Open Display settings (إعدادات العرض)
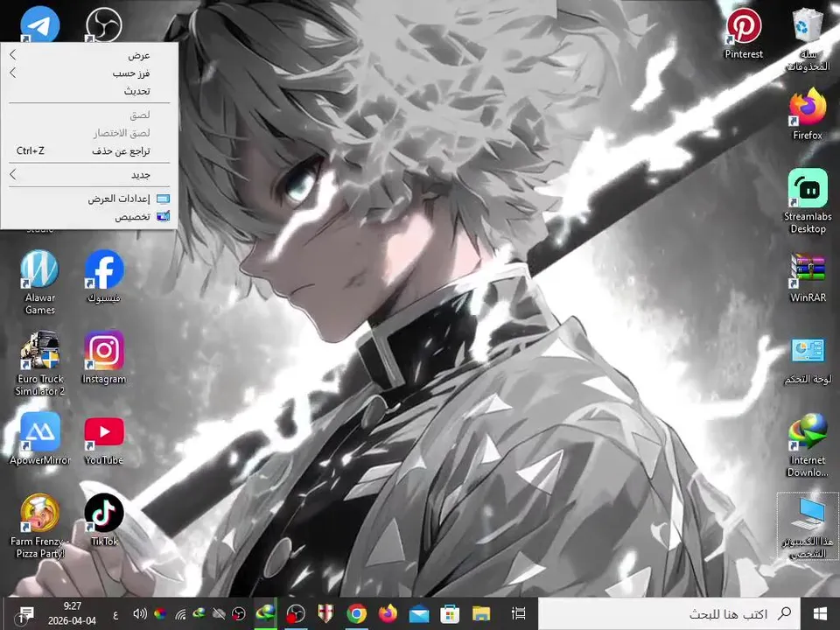This screenshot has height=630, width=840. click(x=89, y=199)
